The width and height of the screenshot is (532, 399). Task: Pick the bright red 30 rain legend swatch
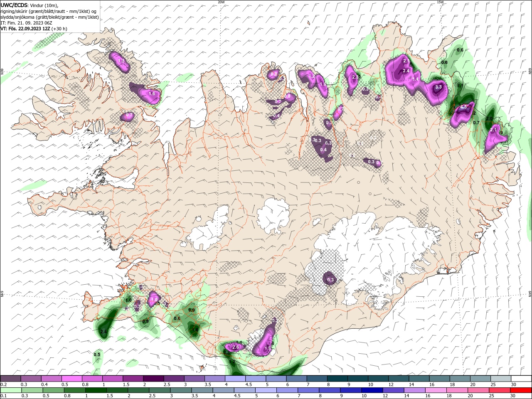522,390
